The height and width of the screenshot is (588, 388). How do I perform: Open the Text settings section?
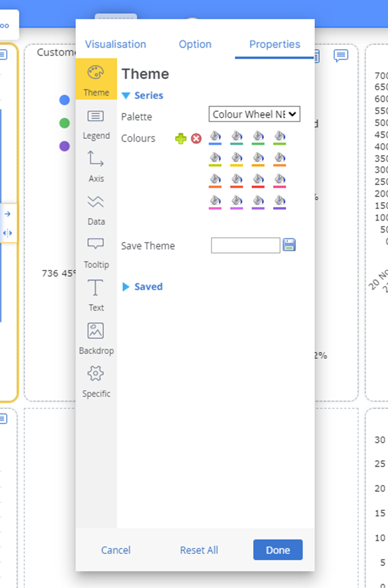pyautogui.click(x=96, y=295)
